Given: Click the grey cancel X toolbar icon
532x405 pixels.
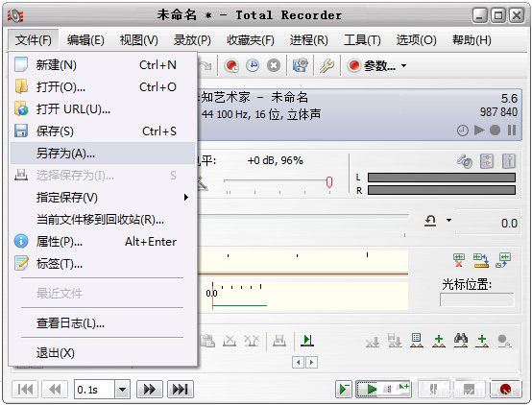Looking at the screenshot, I should (274, 65).
